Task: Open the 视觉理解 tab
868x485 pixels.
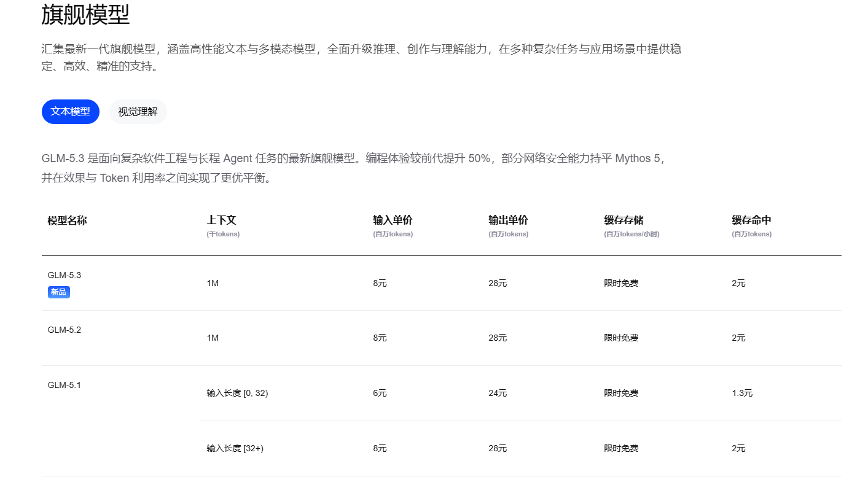Action: (138, 112)
